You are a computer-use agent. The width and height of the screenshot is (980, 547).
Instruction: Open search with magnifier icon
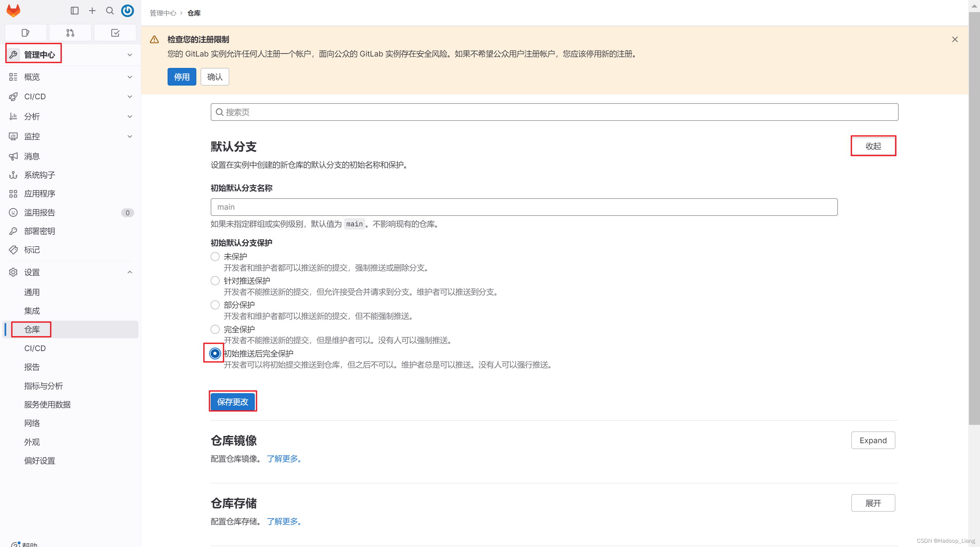[x=110, y=11]
